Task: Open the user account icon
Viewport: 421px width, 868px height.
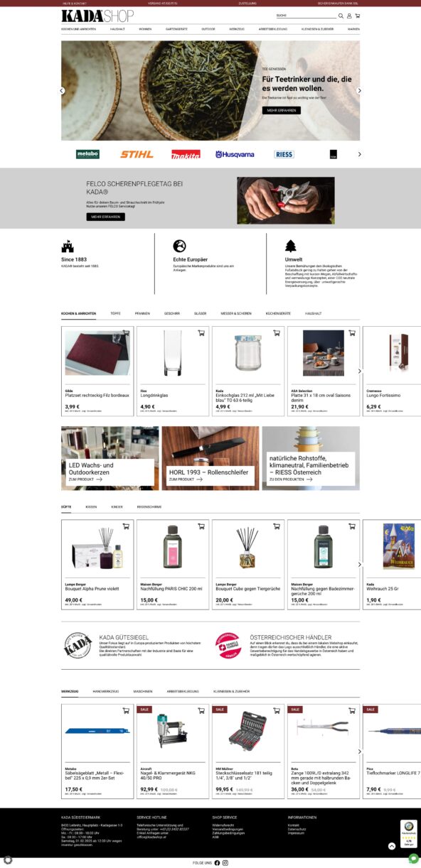Action: tap(349, 16)
